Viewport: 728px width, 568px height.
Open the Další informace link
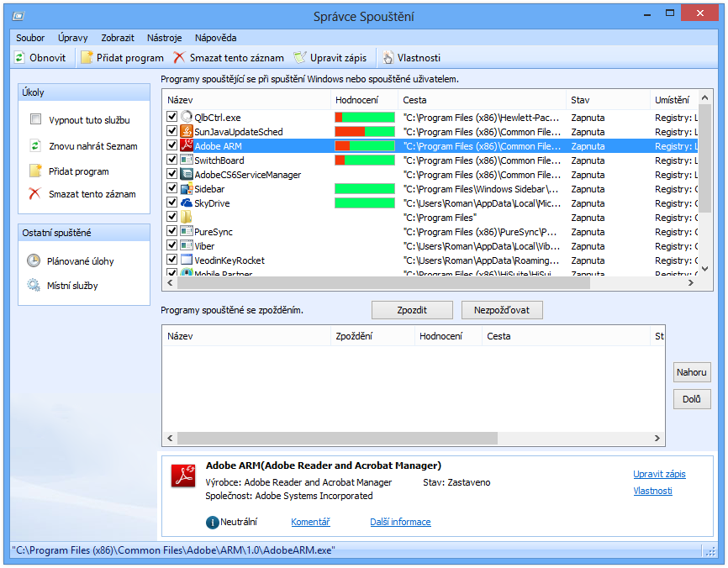[400, 522]
